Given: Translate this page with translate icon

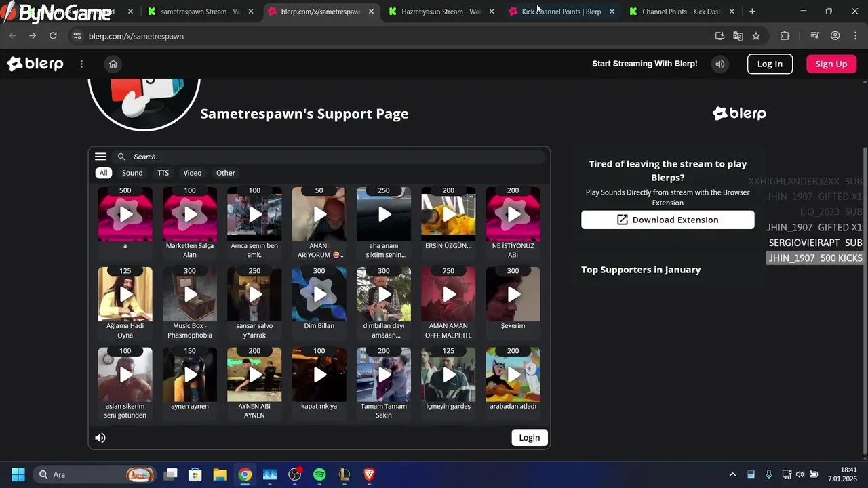Looking at the screenshot, I should click(738, 36).
